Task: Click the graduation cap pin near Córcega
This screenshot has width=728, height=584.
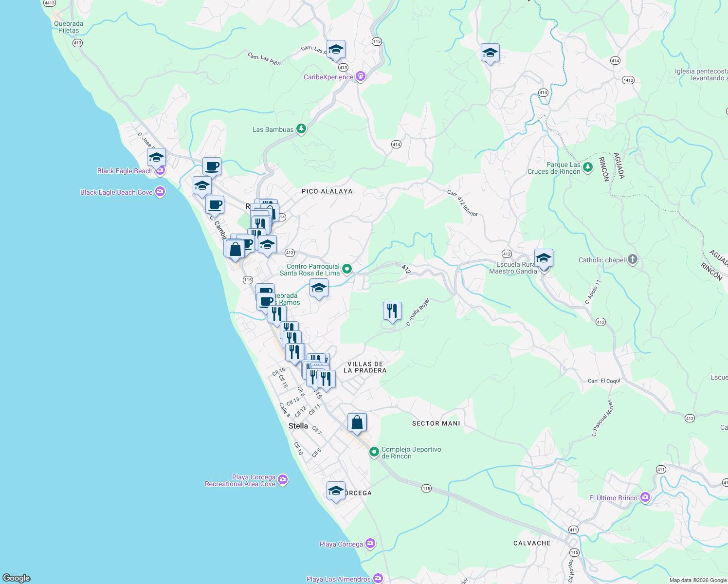Action: pos(336,491)
